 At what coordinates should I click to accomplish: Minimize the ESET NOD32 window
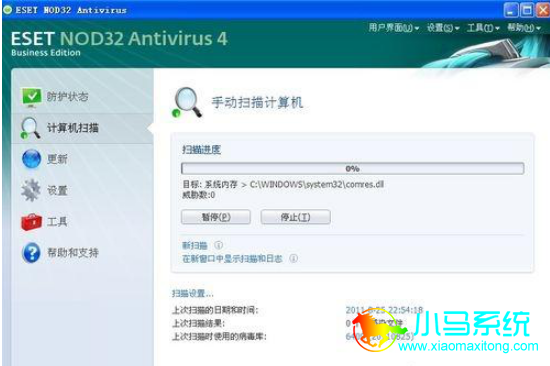click(510, 10)
